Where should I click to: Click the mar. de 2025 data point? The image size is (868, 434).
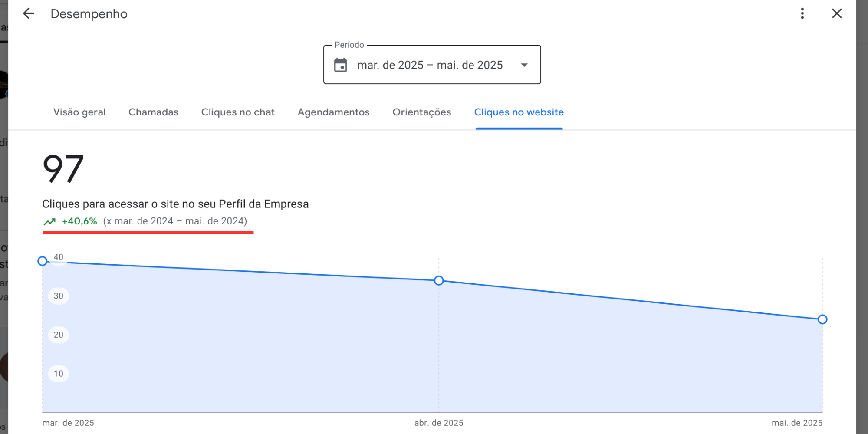(43, 261)
